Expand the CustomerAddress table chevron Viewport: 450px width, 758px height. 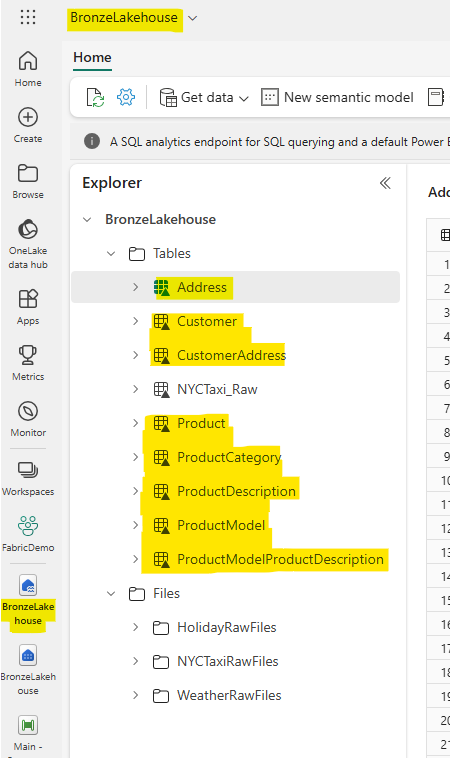(x=136, y=355)
